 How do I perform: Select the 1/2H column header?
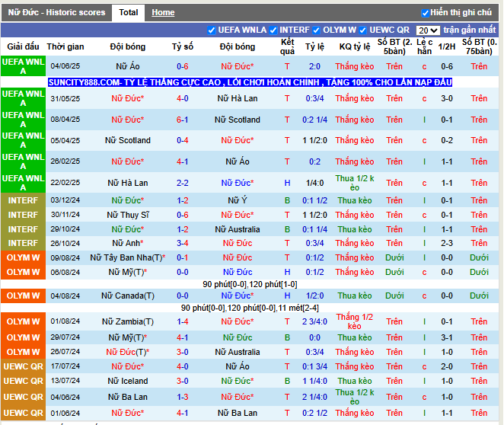(446, 47)
